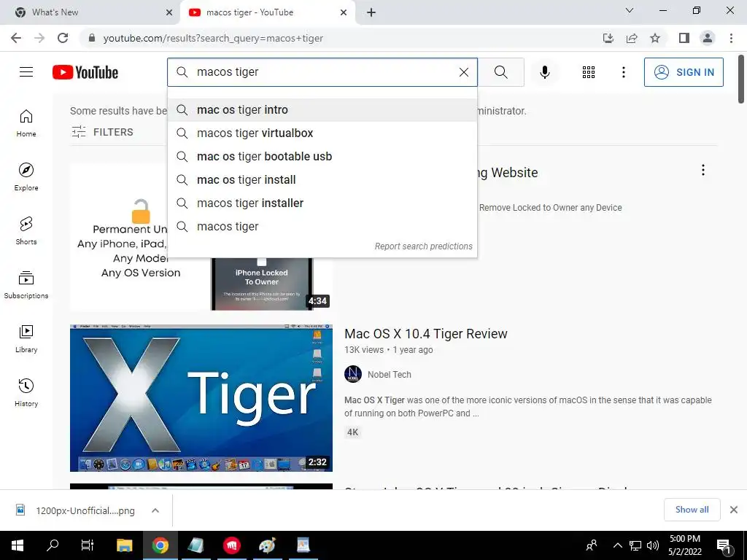Clear the search query with the X
This screenshot has width=747, height=560.
tap(463, 72)
